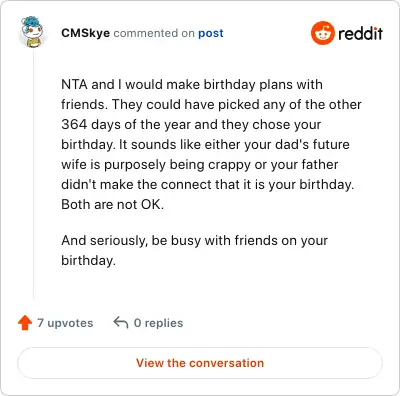Click the line "friends. They could have picked"
Screen dimensions: 400x396
(x=211, y=104)
